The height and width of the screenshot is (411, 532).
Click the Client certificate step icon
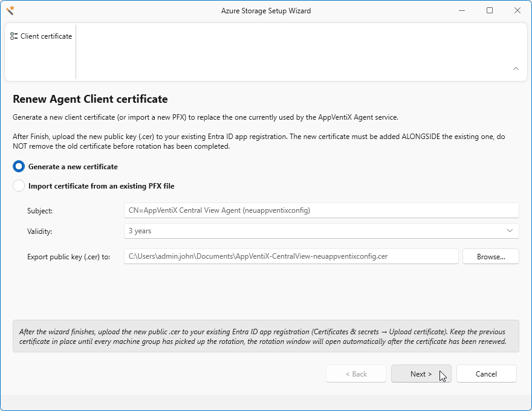click(14, 36)
